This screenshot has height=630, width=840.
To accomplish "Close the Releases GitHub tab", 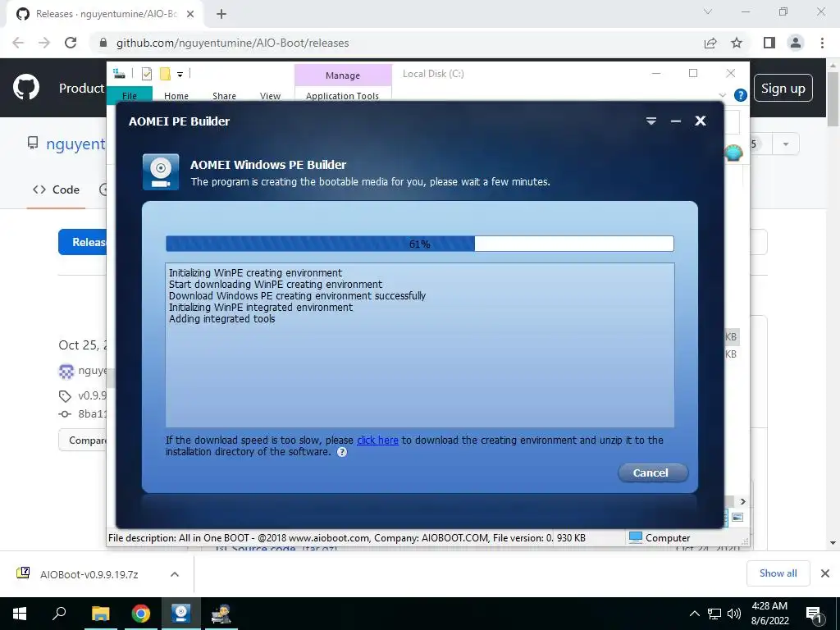I will (x=190, y=14).
